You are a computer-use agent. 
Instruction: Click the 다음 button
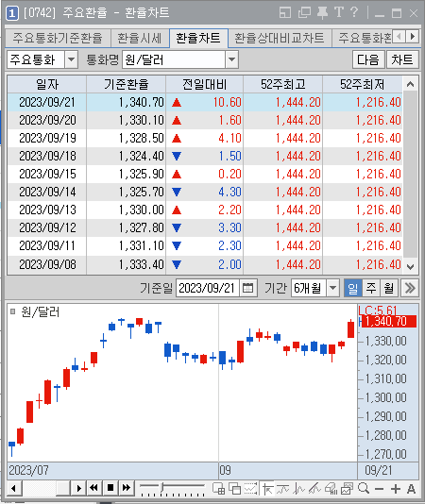click(x=368, y=59)
